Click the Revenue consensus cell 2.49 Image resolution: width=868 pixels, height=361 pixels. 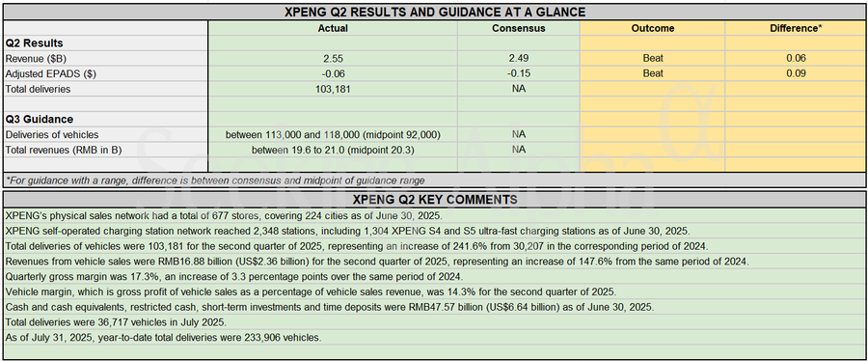click(519, 58)
